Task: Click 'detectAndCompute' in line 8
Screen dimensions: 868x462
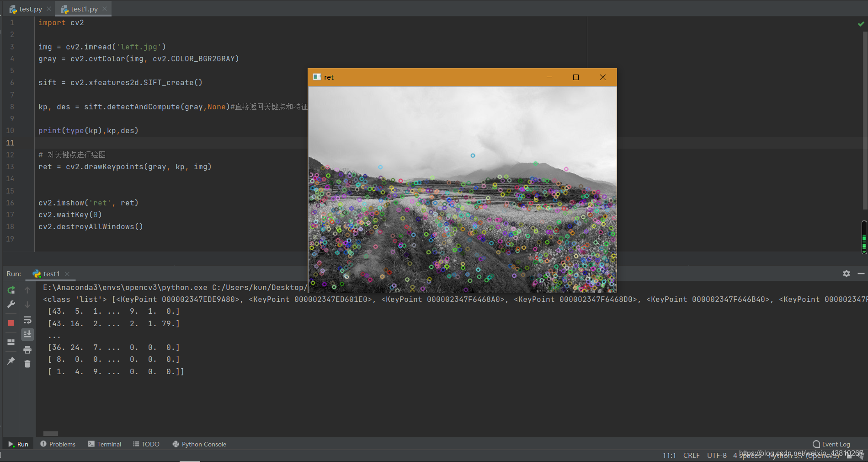Action: click(144, 107)
